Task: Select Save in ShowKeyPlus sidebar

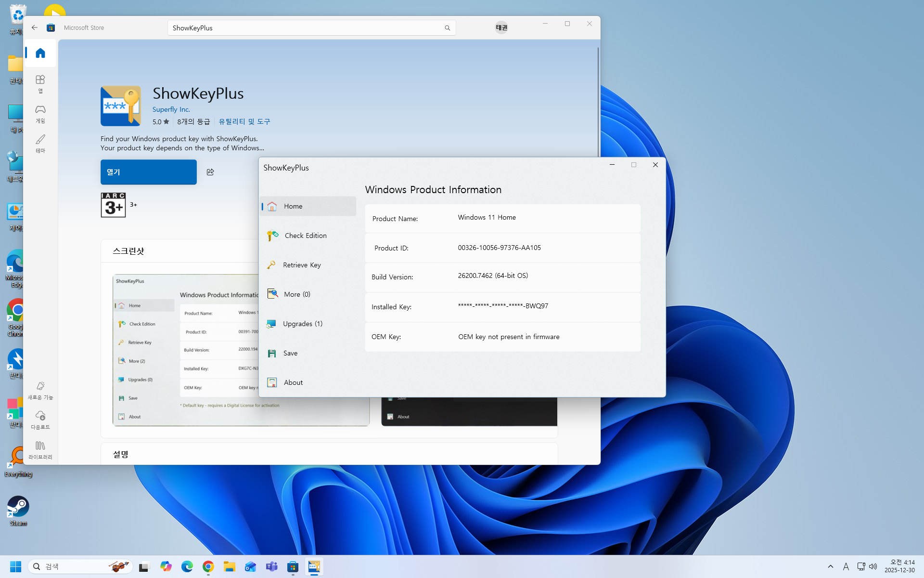Action: (x=308, y=353)
